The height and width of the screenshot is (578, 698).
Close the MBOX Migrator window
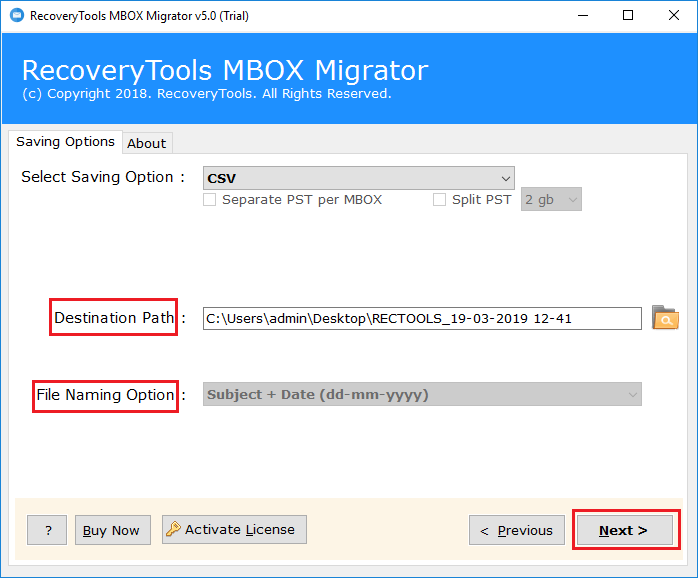(674, 16)
